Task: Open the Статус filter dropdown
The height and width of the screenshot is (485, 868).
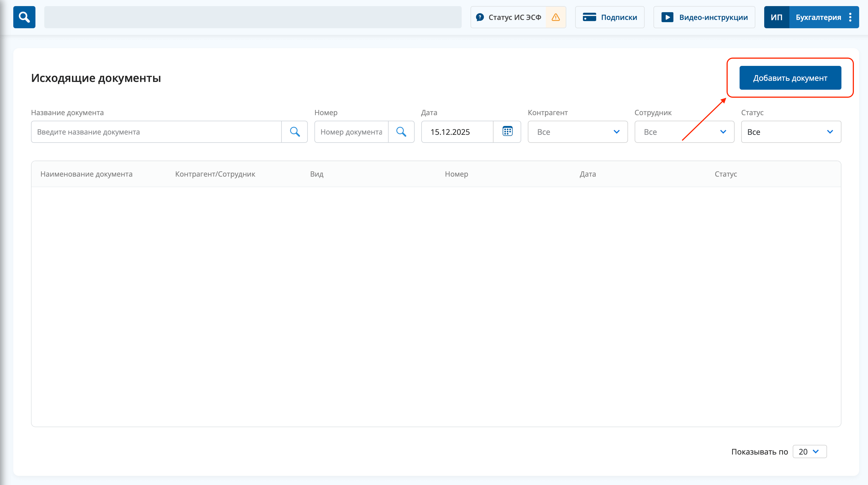Action: pyautogui.click(x=791, y=132)
